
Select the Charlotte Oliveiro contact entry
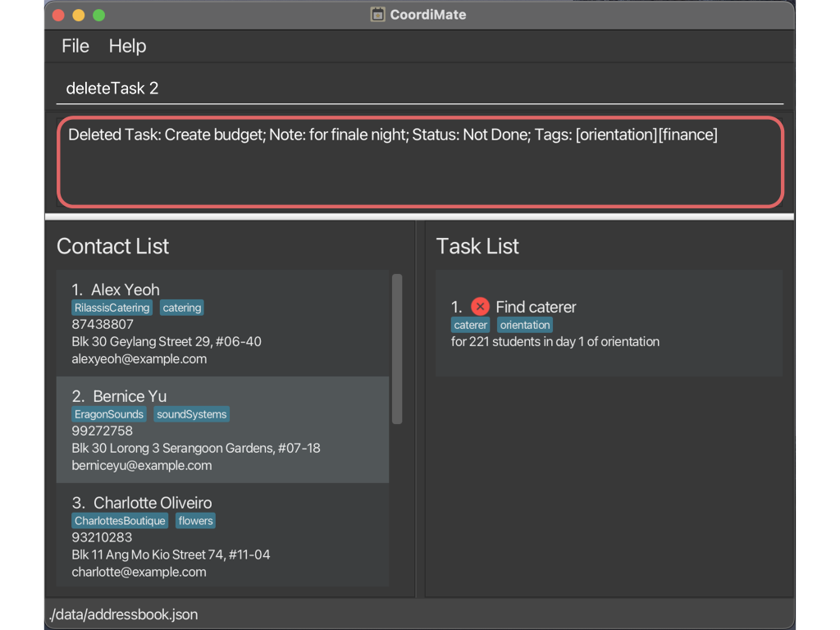[222, 536]
